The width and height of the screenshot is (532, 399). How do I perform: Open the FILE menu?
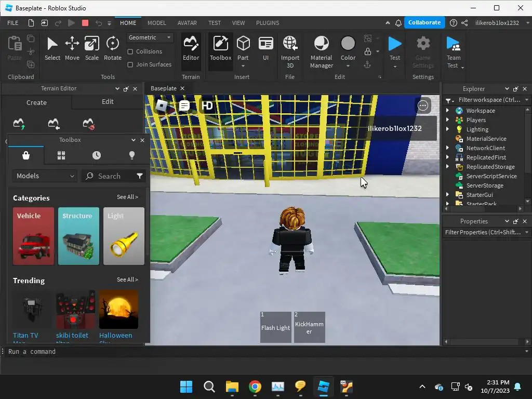(13, 23)
